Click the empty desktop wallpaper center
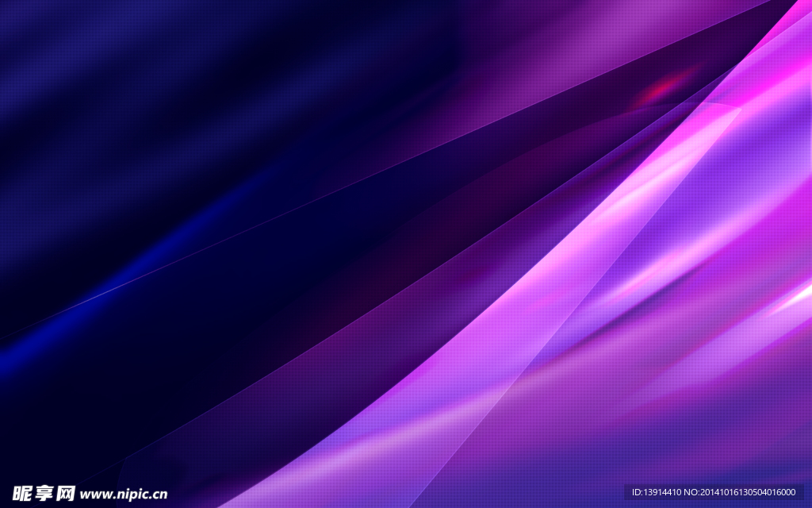 point(406,254)
